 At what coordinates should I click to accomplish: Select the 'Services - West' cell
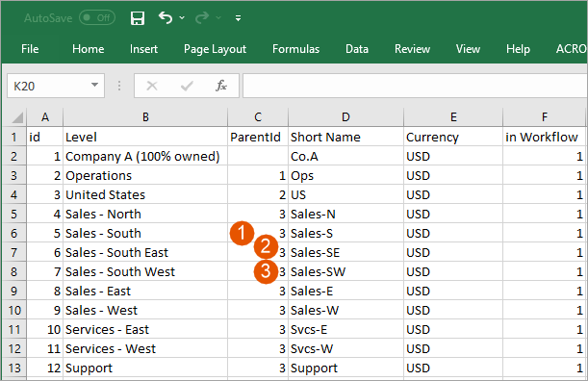click(145, 348)
